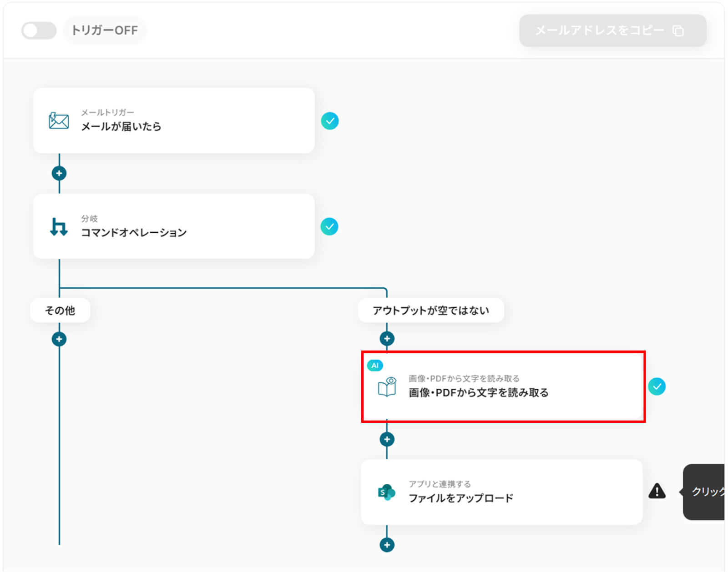Click the クリック tooltip
Screen dimensions: 728x572
(703, 492)
